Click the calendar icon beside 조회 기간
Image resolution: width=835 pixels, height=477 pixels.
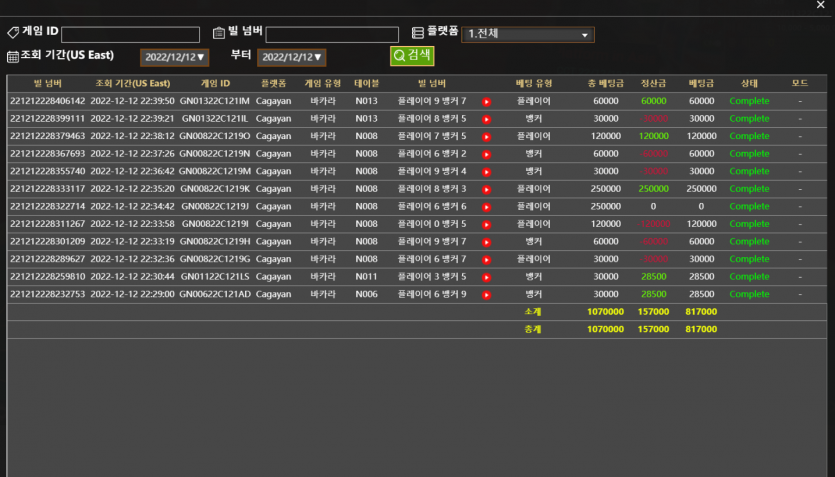pos(13,56)
